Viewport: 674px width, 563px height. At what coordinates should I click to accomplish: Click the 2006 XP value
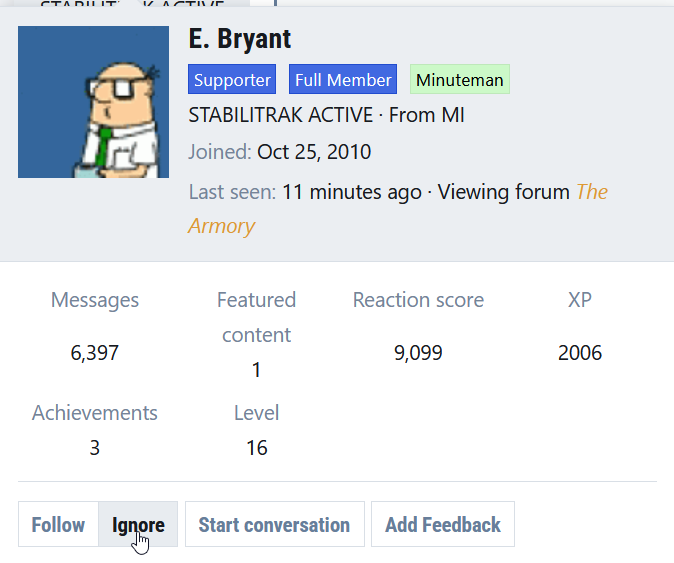580,353
